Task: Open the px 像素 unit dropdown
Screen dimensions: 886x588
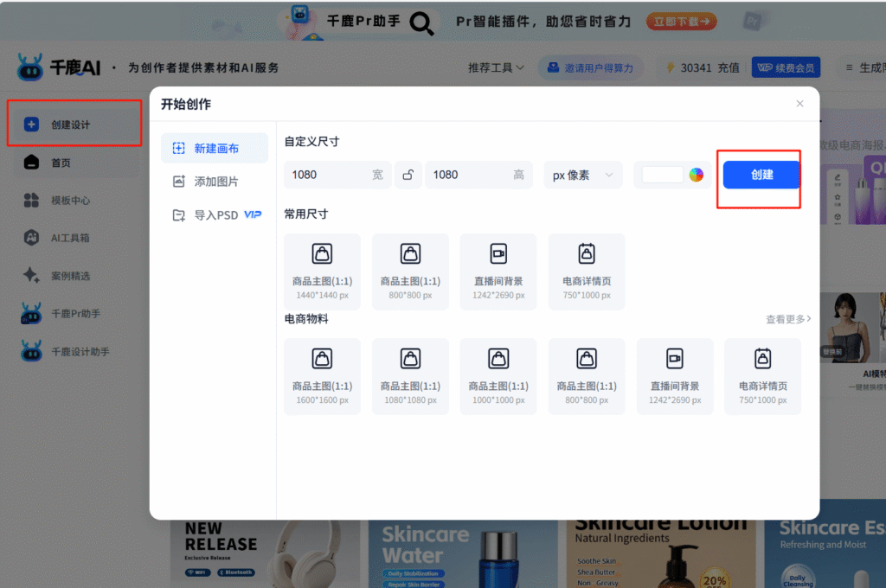Action: point(582,175)
